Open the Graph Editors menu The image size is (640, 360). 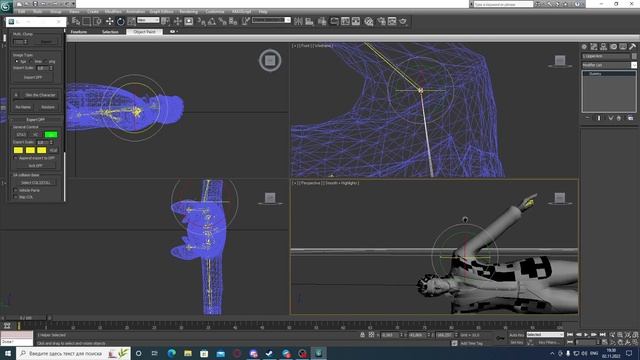pyautogui.click(x=161, y=12)
